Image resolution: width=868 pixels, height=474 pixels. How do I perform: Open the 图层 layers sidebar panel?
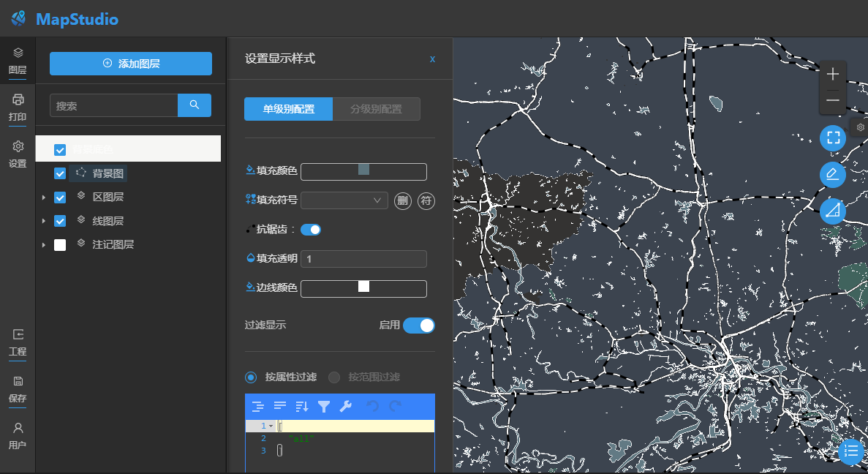coord(18,61)
